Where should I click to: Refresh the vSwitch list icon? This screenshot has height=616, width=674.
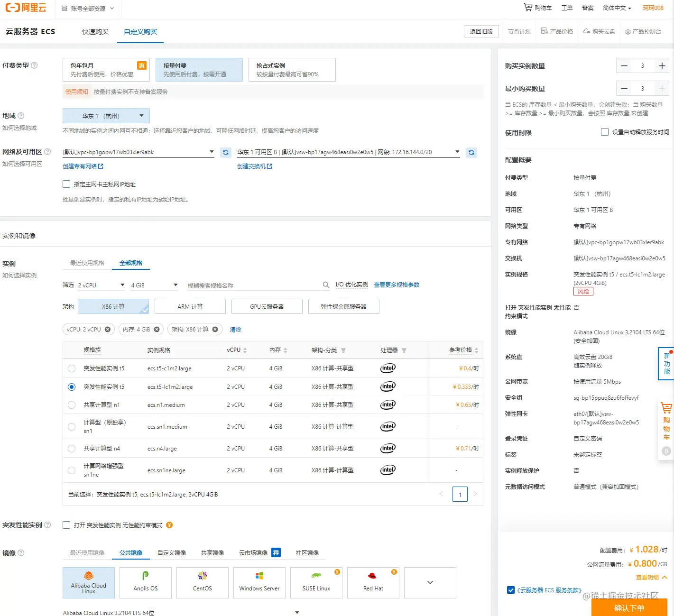point(471,152)
